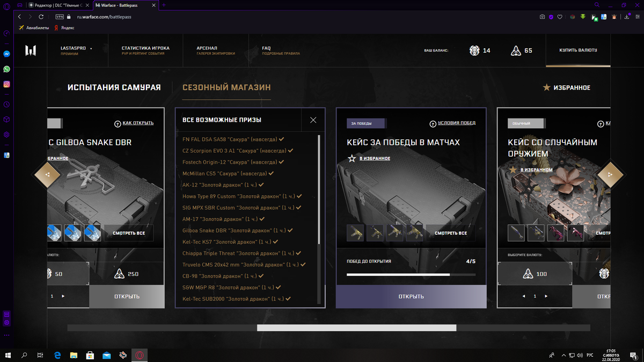Open Авиабилеты bookmark
644x362 pixels.
[33, 27]
